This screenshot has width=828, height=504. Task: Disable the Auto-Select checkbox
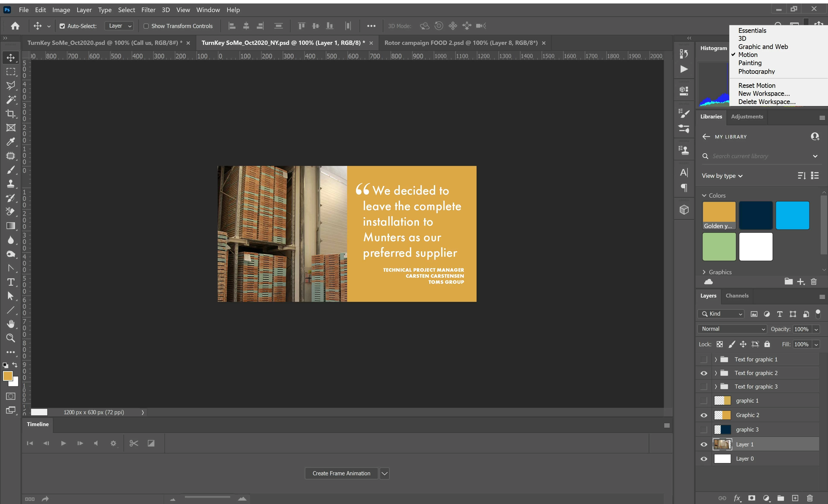click(62, 26)
